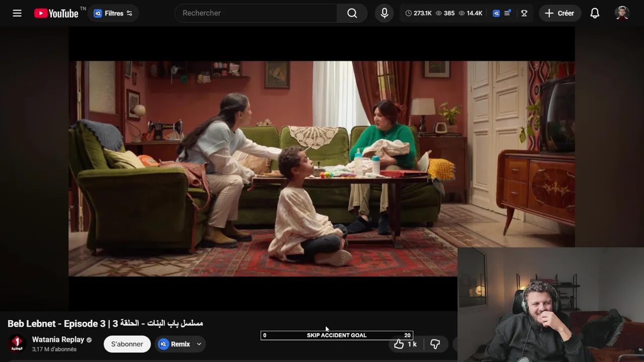Screen dimensions: 644x362
Task: Click the verified badge beside Watania Replay
Action: click(x=89, y=340)
